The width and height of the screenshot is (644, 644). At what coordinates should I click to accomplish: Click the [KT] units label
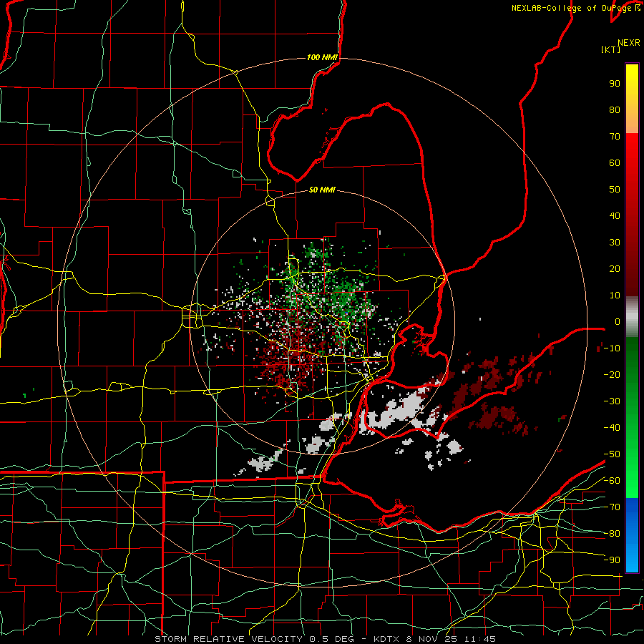(611, 49)
